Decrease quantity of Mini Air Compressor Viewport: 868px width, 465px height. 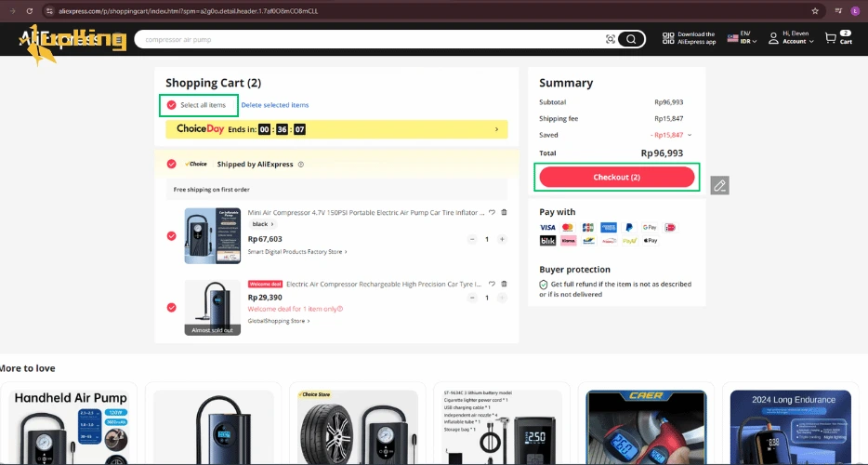click(472, 239)
